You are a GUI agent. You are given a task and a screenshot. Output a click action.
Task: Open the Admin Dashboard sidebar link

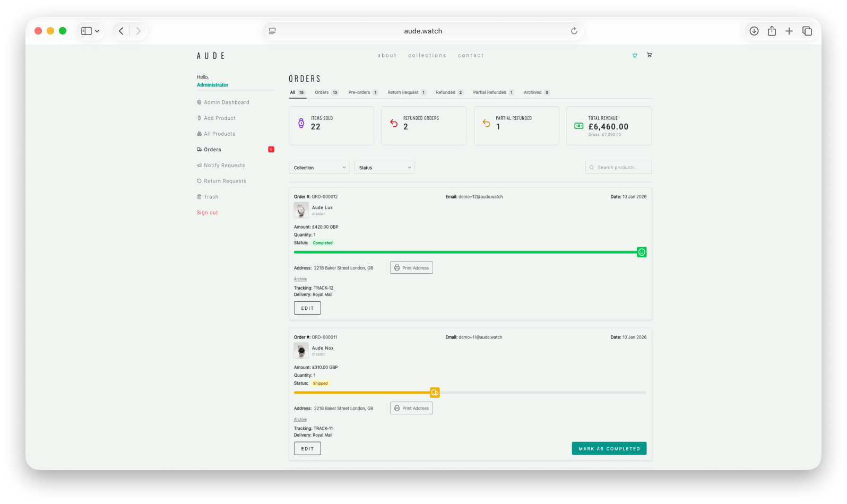pos(223,102)
